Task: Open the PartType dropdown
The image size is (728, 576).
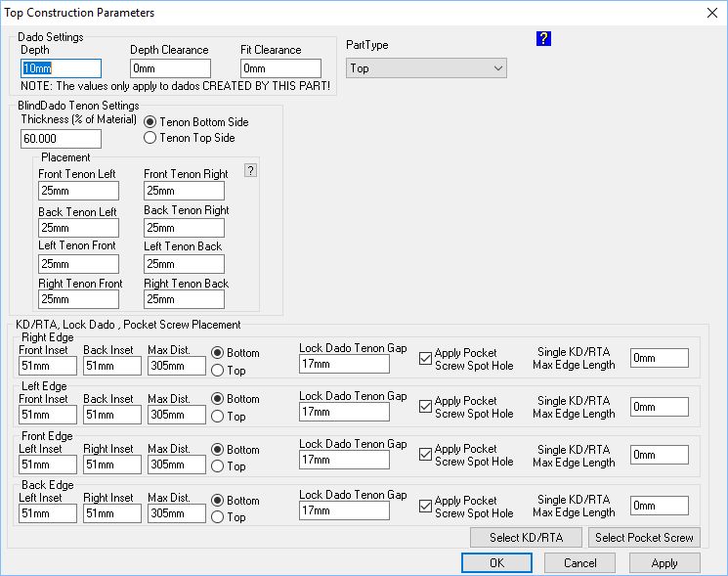Action: click(x=426, y=68)
